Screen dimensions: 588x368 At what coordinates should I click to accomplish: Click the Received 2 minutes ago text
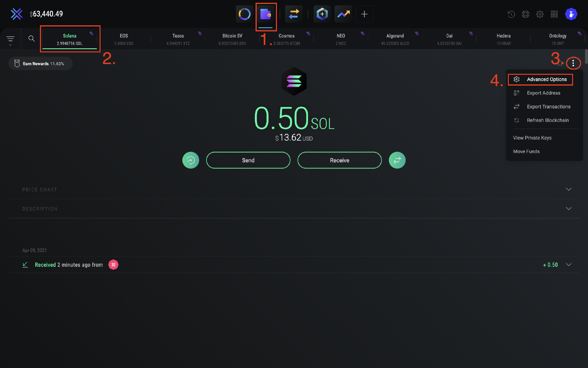click(69, 265)
